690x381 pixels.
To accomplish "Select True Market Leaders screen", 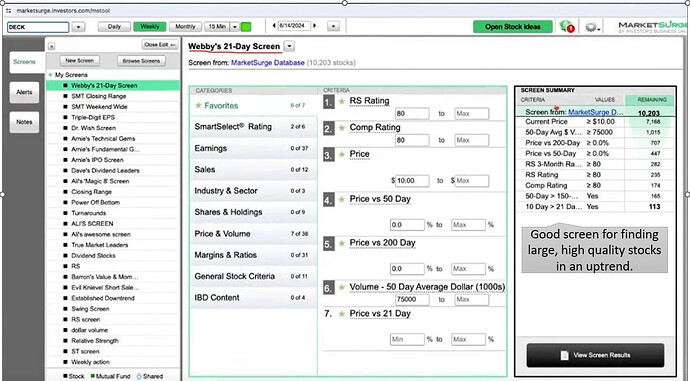I will pos(113,245).
